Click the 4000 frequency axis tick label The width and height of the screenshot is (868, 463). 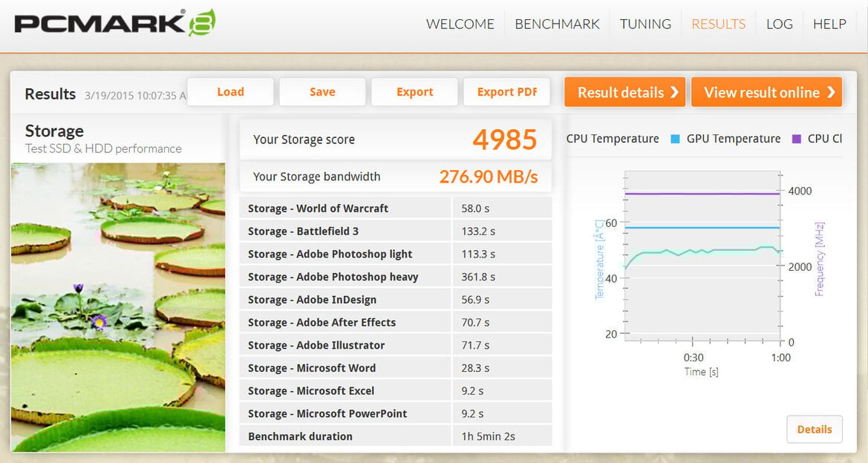point(800,191)
